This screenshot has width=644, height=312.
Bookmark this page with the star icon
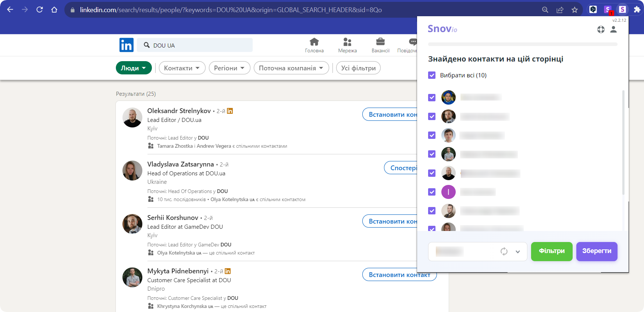point(574,10)
